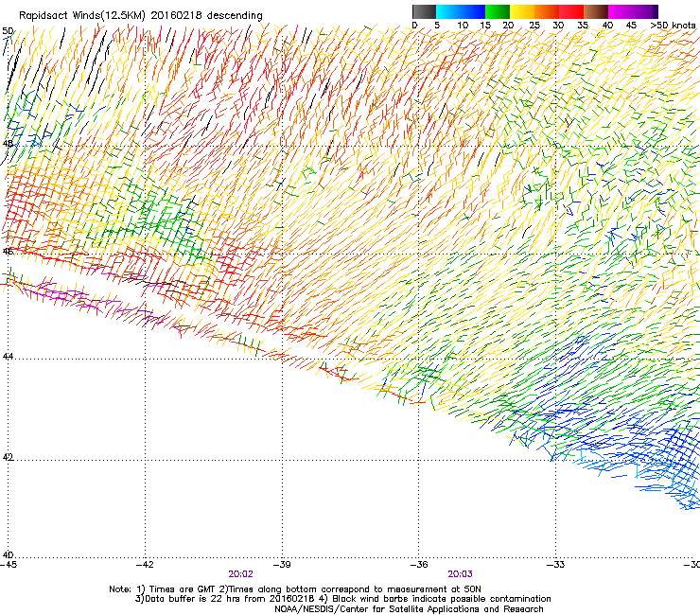700x615 pixels.
Task: Click the latitude label 44
Action: (x=8, y=357)
